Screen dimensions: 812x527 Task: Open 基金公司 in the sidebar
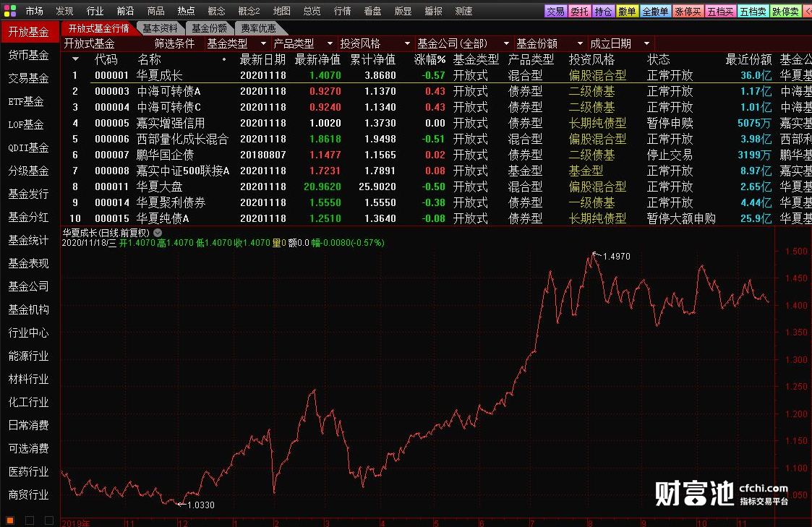pyautogui.click(x=28, y=286)
